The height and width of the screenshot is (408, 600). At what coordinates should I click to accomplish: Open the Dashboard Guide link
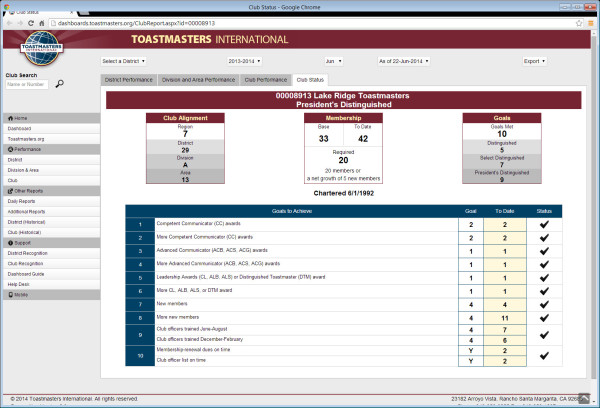click(52, 274)
